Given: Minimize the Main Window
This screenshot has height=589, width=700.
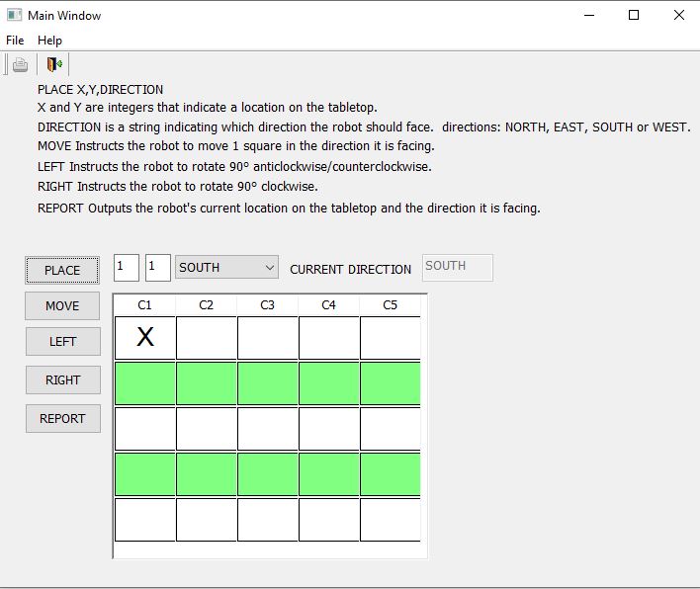Looking at the screenshot, I should tap(589, 15).
